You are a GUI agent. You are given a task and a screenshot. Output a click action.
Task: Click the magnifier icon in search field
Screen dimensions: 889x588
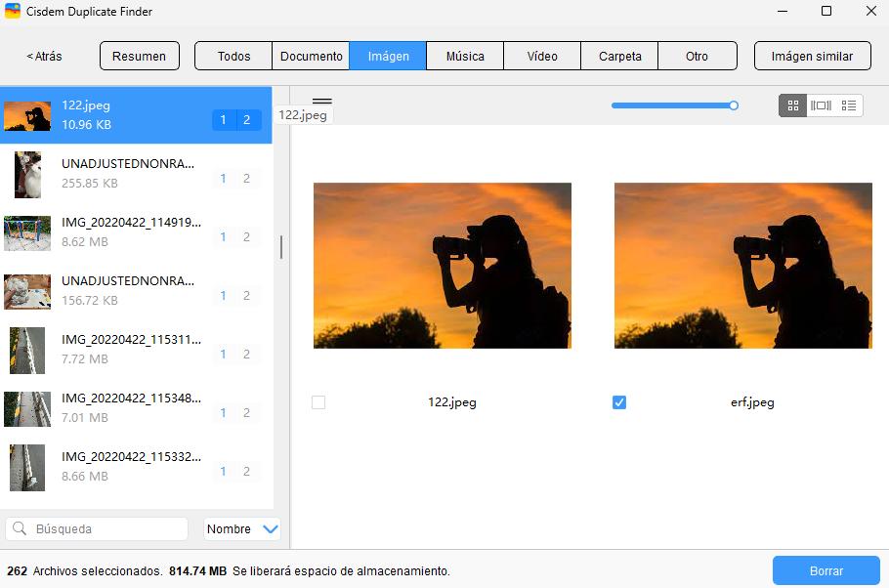[x=21, y=528]
